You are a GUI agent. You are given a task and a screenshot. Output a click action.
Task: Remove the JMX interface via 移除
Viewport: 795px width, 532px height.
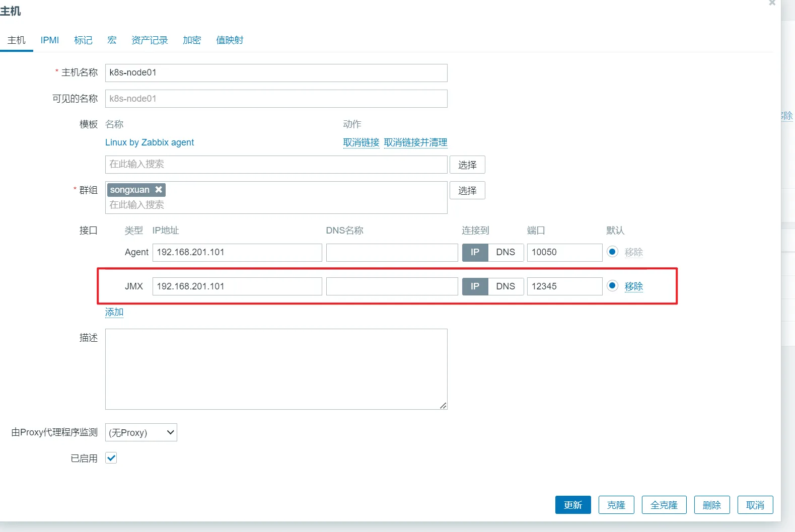633,286
